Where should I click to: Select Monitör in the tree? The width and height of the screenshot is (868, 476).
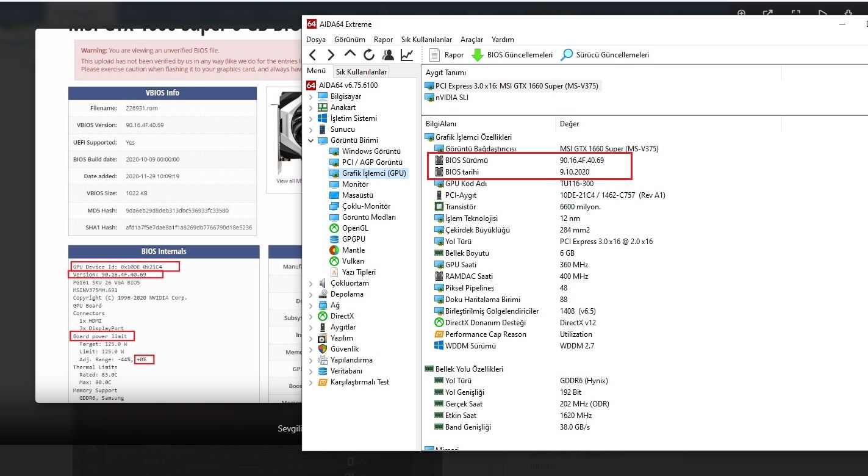pos(349,184)
